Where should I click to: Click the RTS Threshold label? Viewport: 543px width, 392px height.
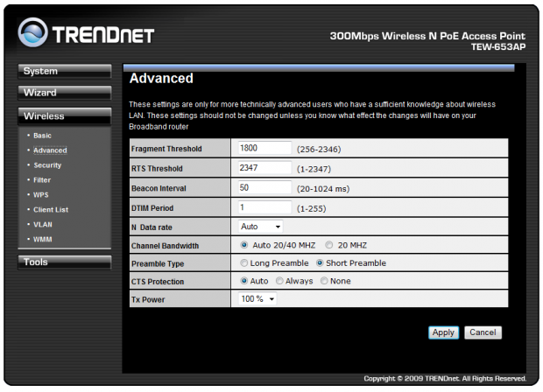click(x=157, y=169)
